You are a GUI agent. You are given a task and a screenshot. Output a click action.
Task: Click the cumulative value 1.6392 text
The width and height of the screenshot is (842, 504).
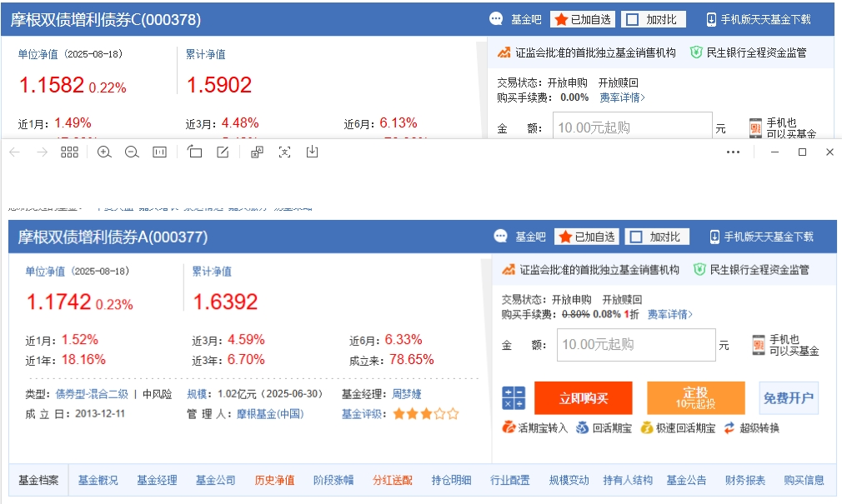pyautogui.click(x=226, y=302)
